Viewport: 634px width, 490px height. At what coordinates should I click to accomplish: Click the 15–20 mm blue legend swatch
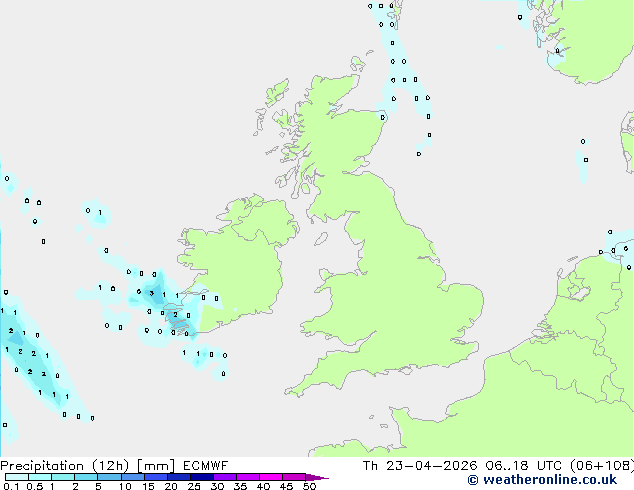point(156,477)
